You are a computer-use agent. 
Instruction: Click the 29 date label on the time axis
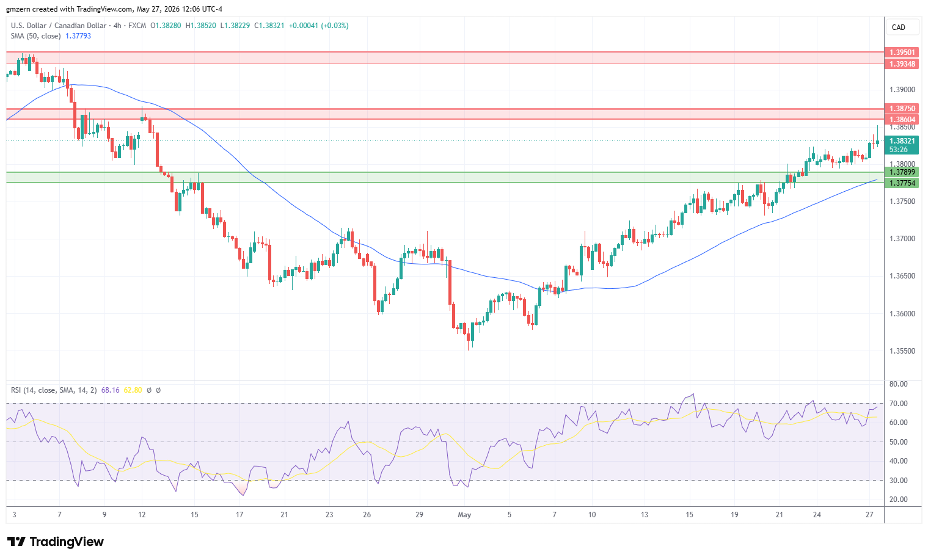419,515
